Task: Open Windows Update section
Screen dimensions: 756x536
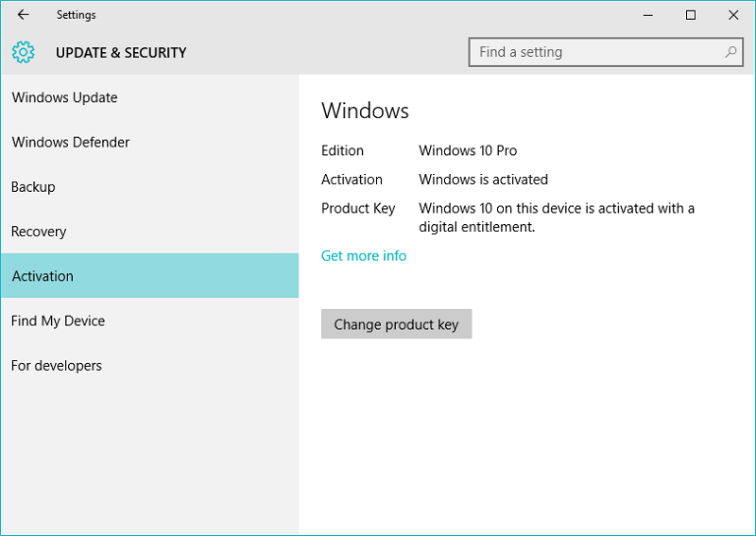Action: pyautogui.click(x=149, y=97)
